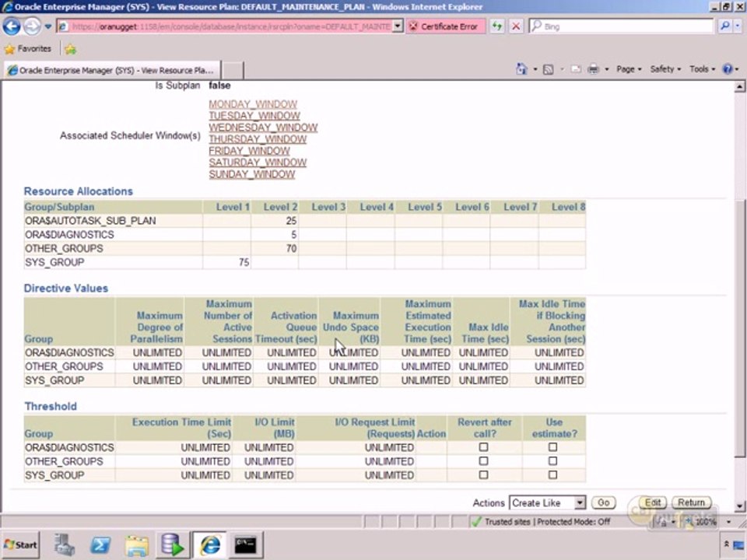Viewport: 747px width, 560px height.
Task: Click the Level 1 column header
Action: tap(233, 207)
